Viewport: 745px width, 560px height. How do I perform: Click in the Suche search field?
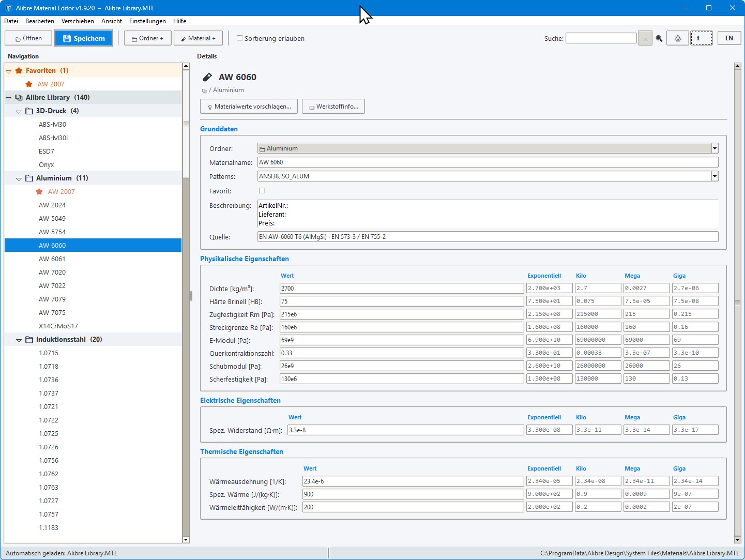point(601,38)
